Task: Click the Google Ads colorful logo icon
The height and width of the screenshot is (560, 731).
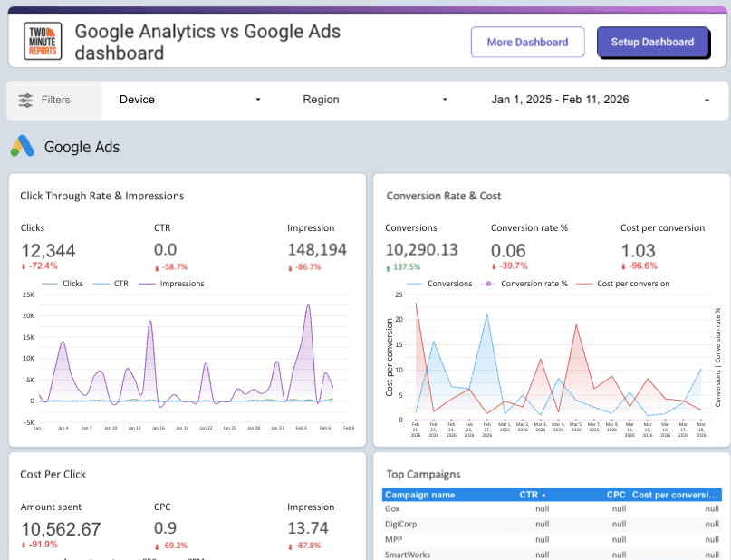Action: [23, 145]
